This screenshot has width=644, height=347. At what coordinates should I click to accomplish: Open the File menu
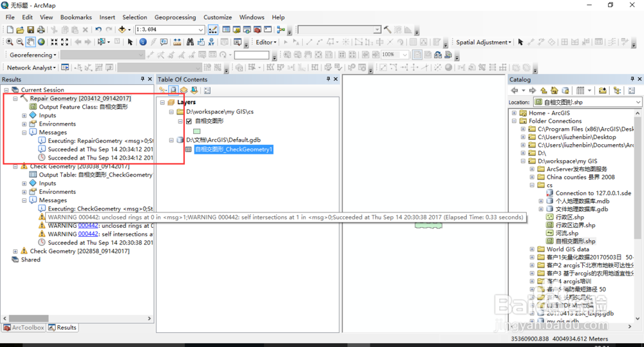pyautogui.click(x=10, y=17)
